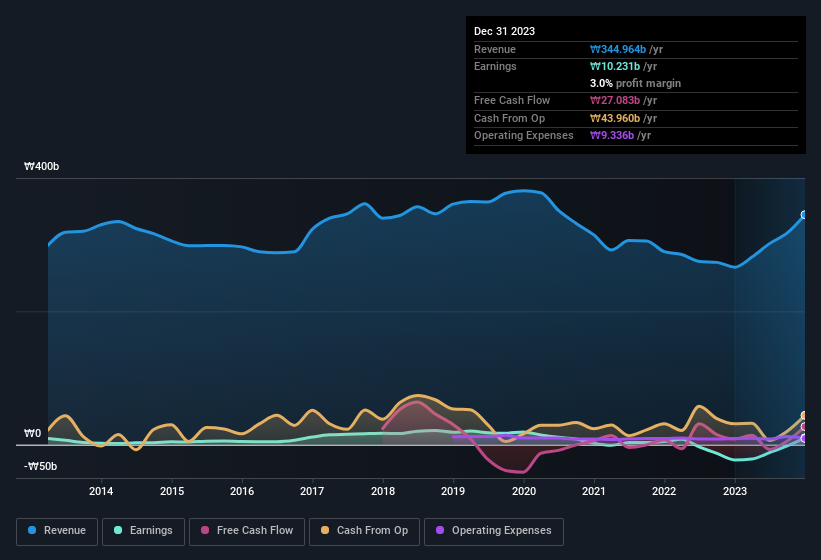Click the 2020 x-axis label
821x560 pixels.
(524, 491)
